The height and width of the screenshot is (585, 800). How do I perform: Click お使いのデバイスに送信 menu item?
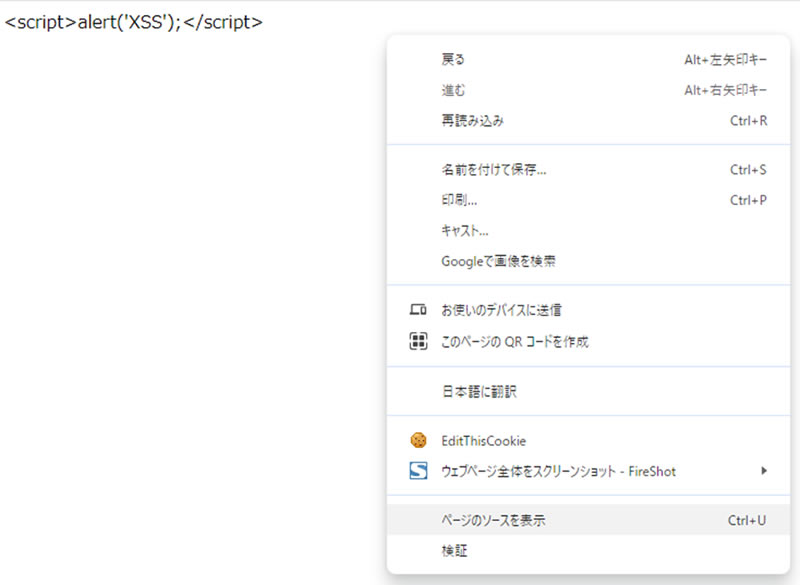(x=588, y=310)
